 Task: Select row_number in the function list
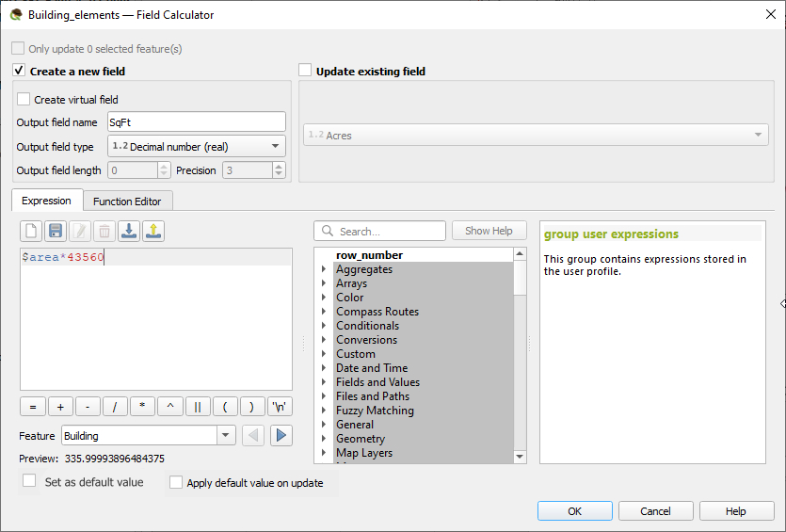pyautogui.click(x=369, y=255)
